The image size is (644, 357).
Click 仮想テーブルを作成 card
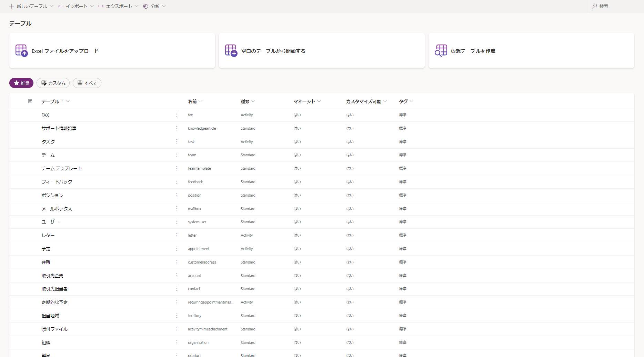click(x=531, y=51)
